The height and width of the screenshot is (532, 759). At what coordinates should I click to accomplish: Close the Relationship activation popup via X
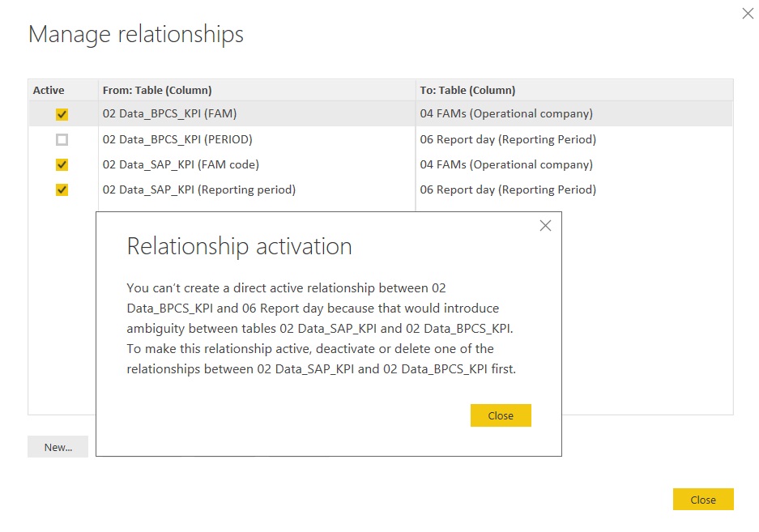[545, 226]
